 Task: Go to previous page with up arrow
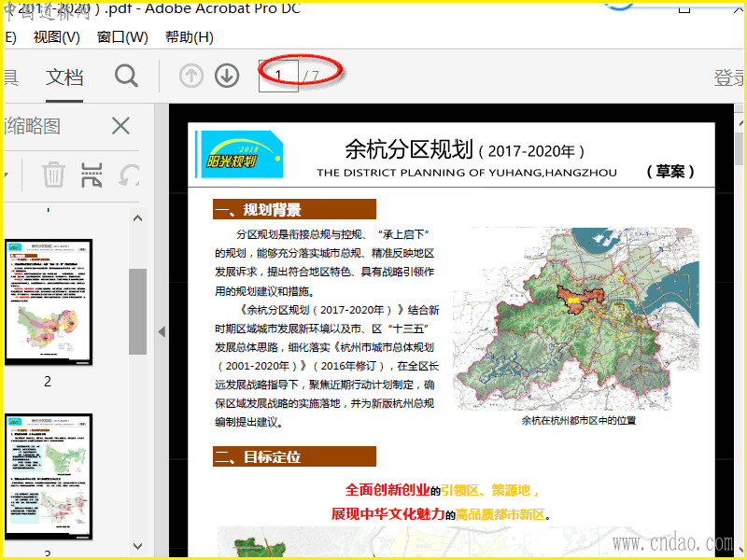coord(191,77)
